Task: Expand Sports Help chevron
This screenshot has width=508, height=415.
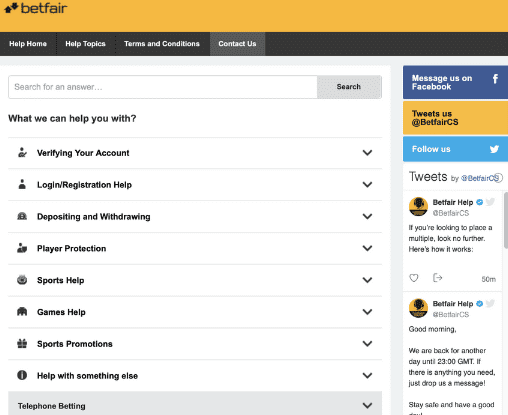Action: pos(367,280)
